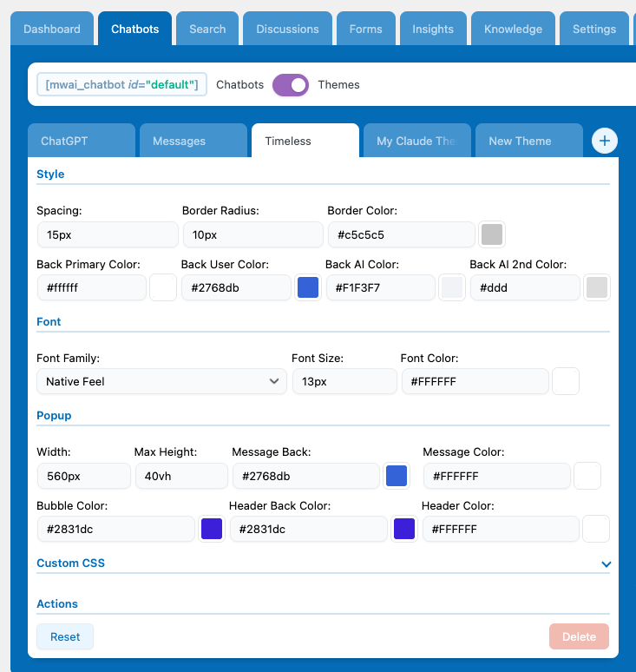Click the mwai_chatbot shortcode box
Viewport: 636px width, 672px height.
[x=121, y=84]
